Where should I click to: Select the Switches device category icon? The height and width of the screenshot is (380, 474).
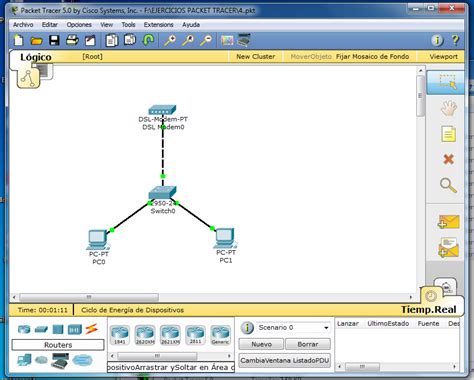pyautogui.click(x=41, y=330)
